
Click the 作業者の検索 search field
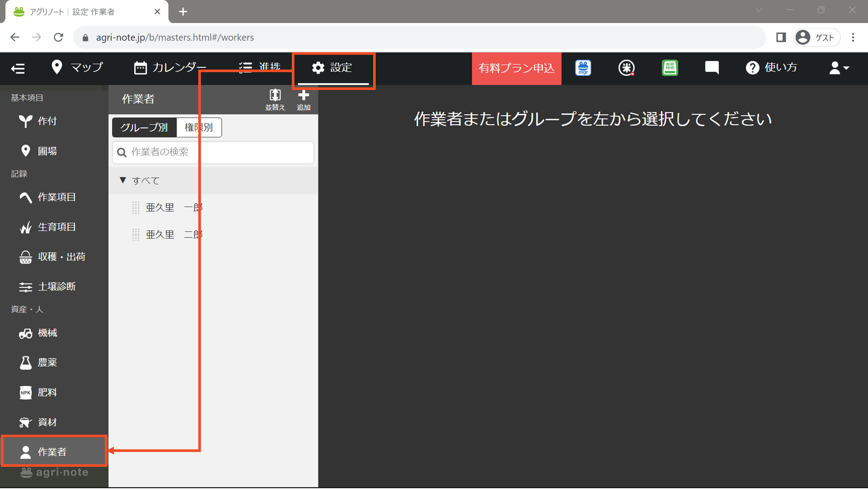point(213,152)
